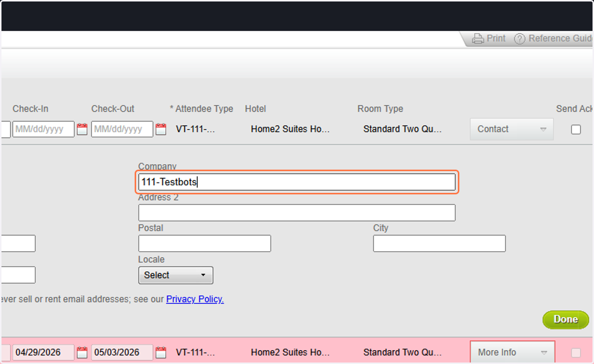Tick the Send Ack checkbox in Contact row
Image resolution: width=594 pixels, height=364 pixels.
576,130
